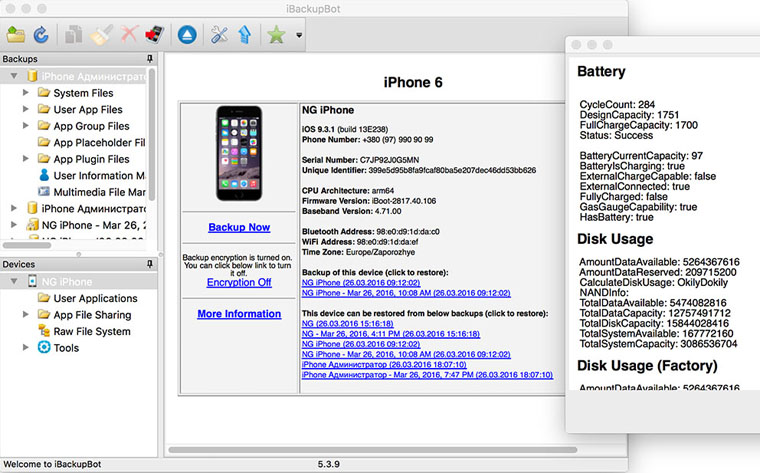760x473 pixels.
Task: Expand System Files folder
Action: (26, 93)
